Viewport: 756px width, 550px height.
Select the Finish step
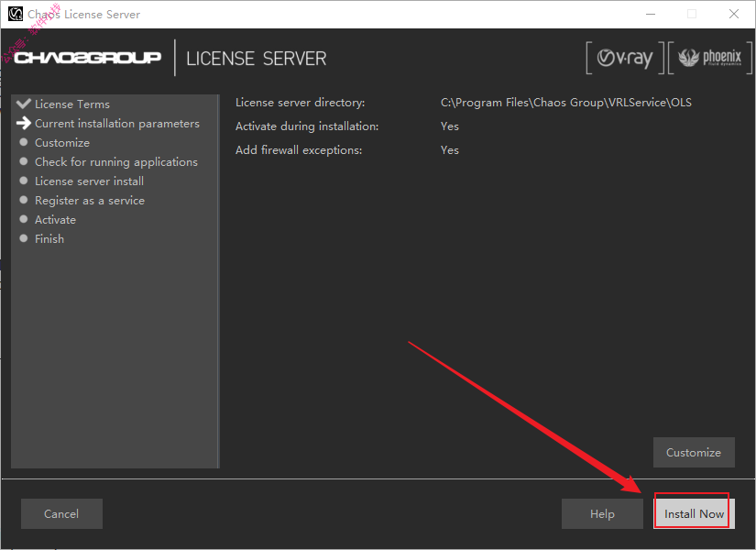(49, 239)
